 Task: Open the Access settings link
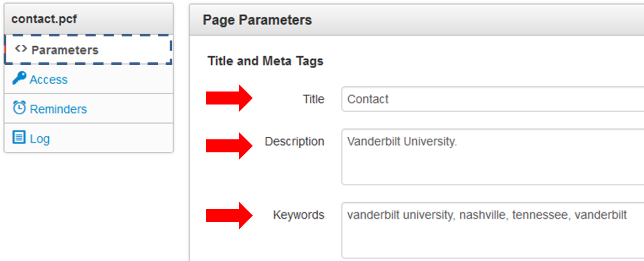[x=48, y=80]
